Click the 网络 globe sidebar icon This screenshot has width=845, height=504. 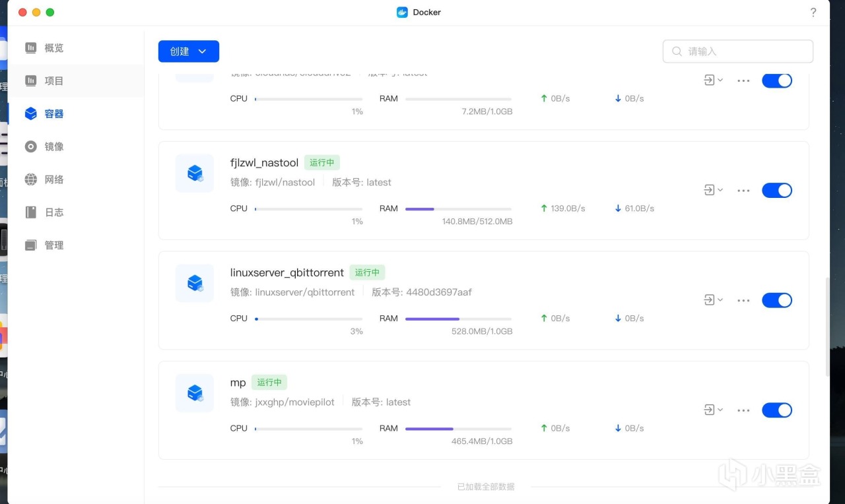click(31, 179)
